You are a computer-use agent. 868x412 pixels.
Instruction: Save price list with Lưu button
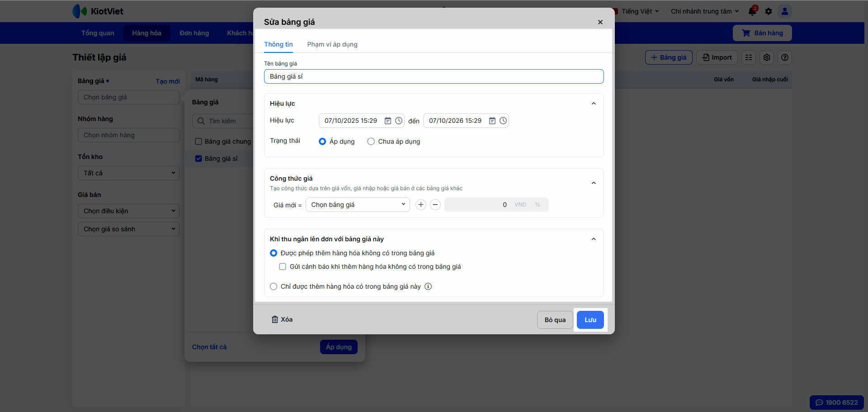[x=590, y=320]
